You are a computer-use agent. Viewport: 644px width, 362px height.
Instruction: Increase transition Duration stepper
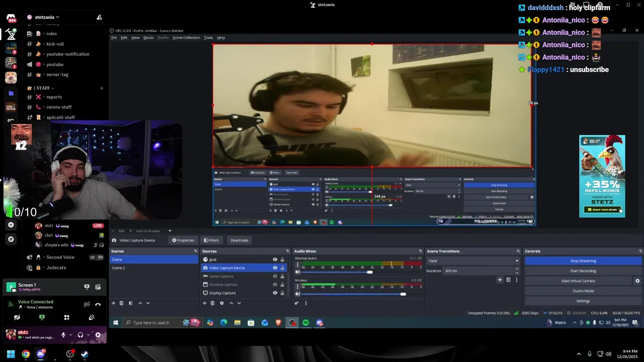517,269
